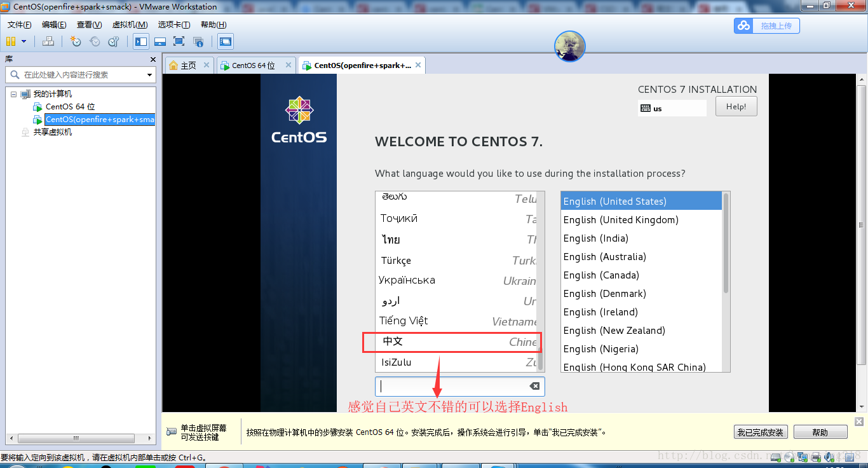Click the us keyboard layout indicator
Viewport: 868px width, 468px height.
click(672, 108)
